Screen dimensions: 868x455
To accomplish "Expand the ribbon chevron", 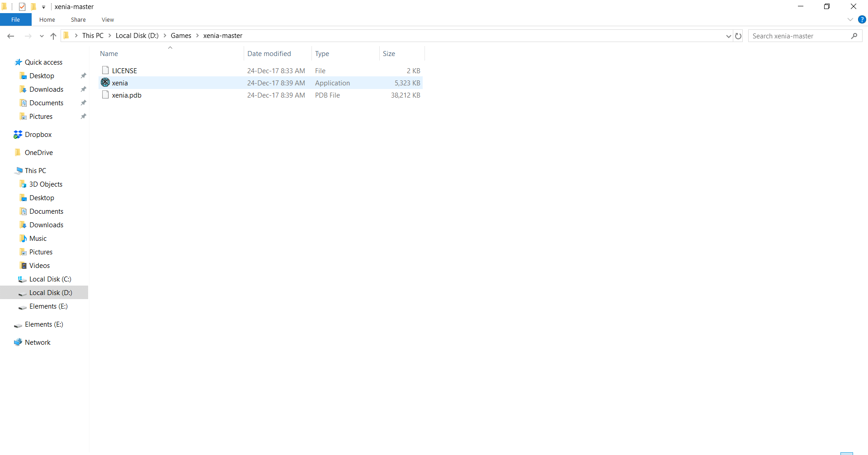I will pos(850,19).
